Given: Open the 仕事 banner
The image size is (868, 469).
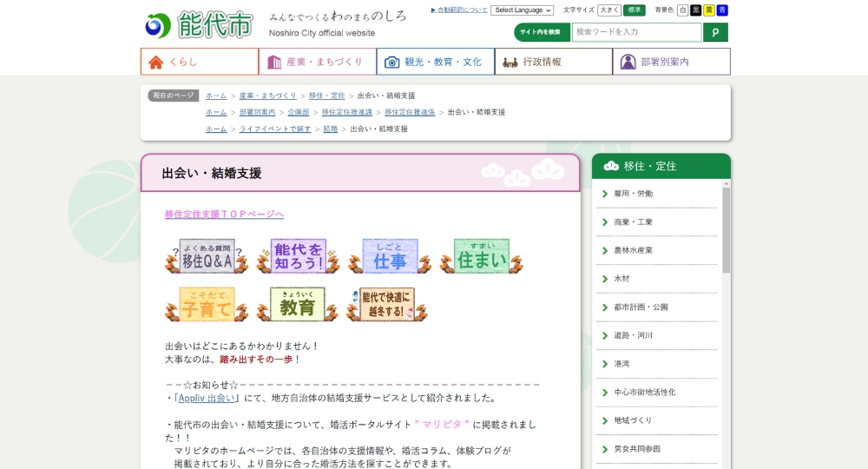Looking at the screenshot, I should coord(390,256).
